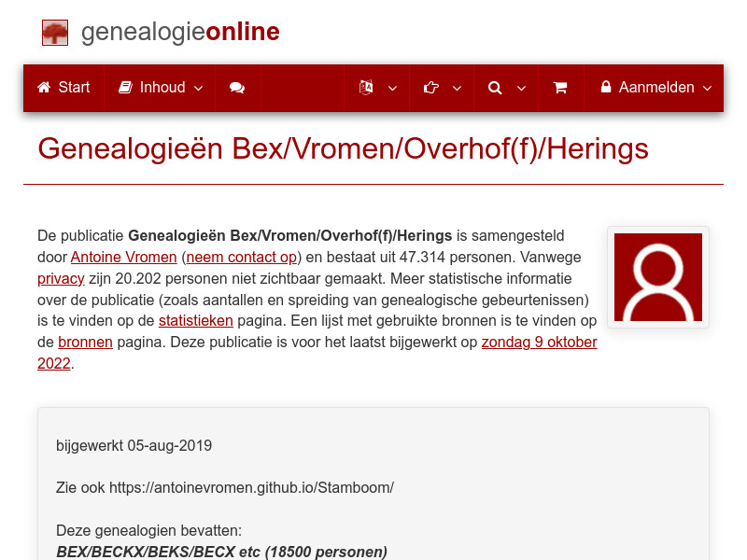Select the home icon in the navbar
The image size is (747, 560).
tap(43, 87)
